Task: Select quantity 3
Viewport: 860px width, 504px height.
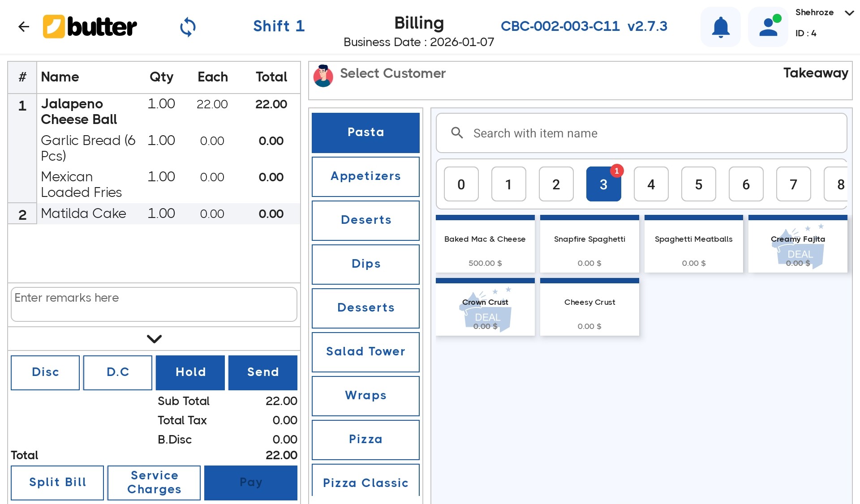Action: 604,184
